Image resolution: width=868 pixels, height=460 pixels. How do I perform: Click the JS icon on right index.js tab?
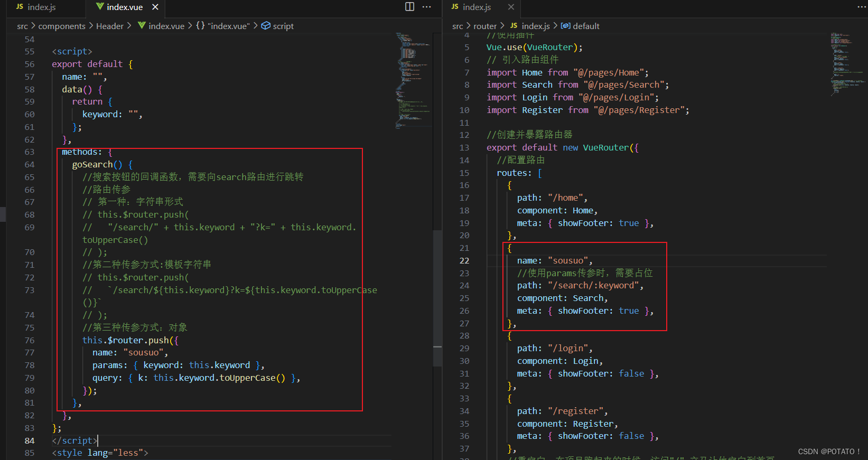pos(455,7)
